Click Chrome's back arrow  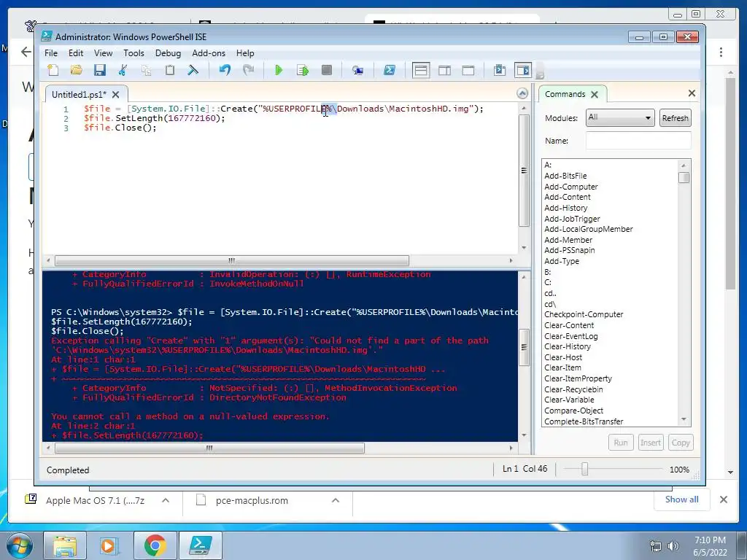coord(26,52)
